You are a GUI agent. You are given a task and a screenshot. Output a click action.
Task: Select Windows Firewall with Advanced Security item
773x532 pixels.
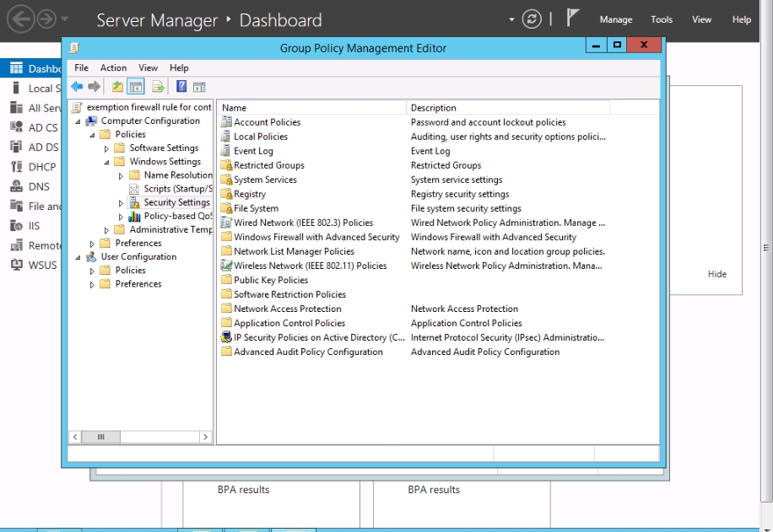[x=316, y=237]
